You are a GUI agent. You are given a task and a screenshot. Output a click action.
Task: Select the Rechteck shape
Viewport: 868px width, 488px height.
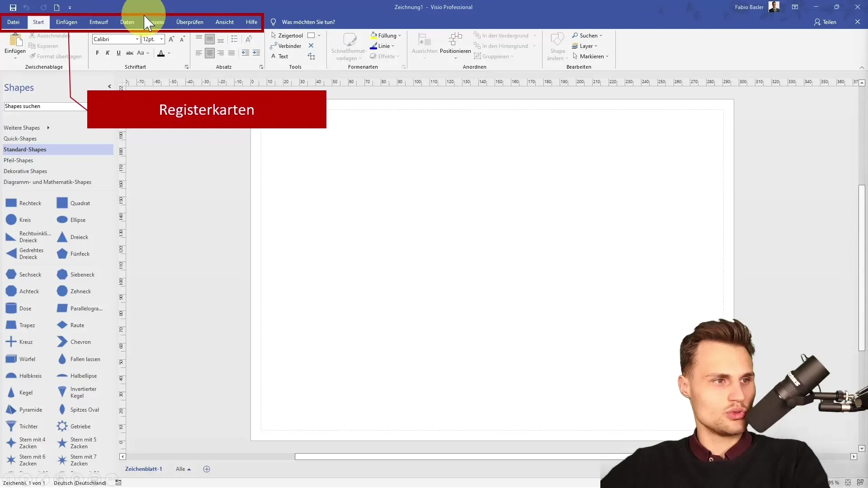(24, 203)
